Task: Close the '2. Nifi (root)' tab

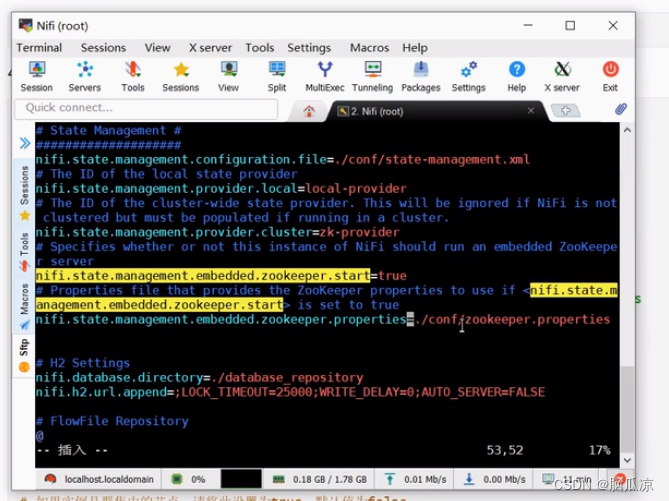Action: point(531,111)
